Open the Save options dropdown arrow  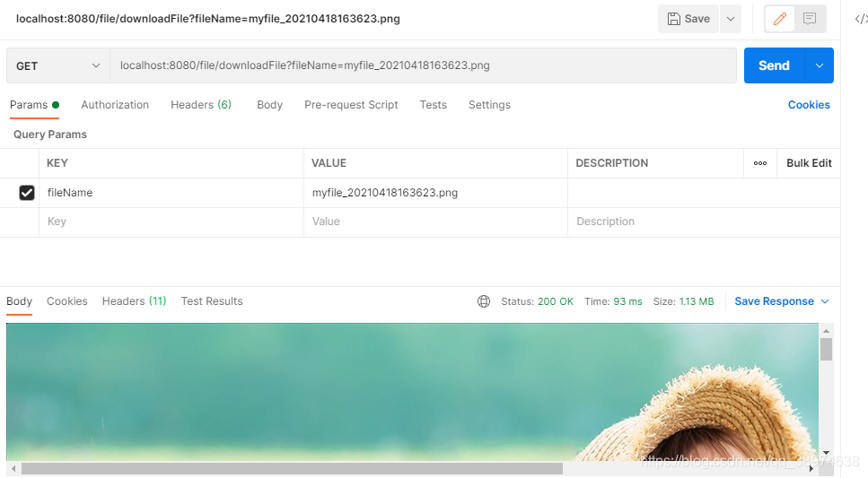point(731,19)
